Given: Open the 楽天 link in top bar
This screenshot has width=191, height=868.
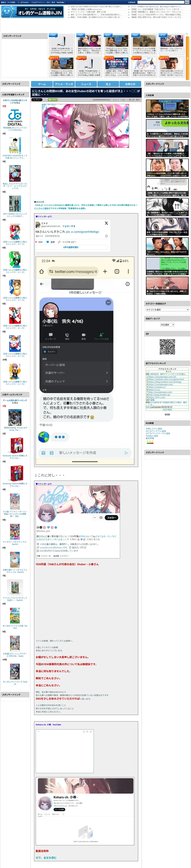Looking at the screenshot, I should [x=53, y=2].
